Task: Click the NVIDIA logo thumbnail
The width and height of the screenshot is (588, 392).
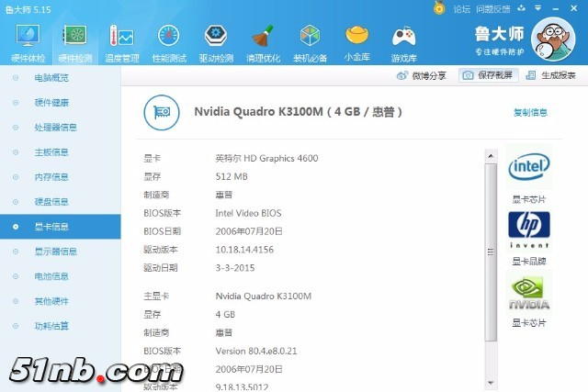Action: point(529,293)
